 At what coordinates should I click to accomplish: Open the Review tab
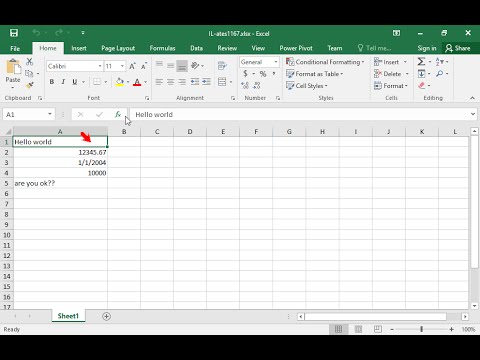(227, 48)
